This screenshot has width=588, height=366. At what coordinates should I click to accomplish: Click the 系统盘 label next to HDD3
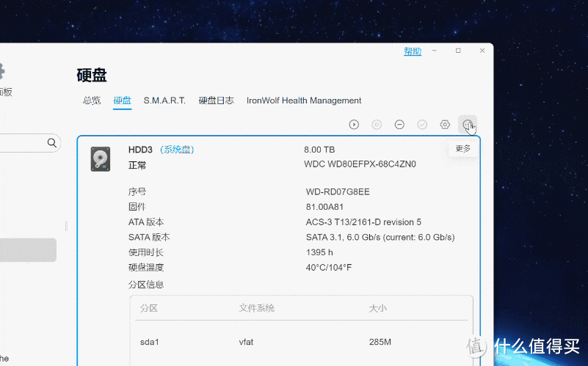pyautogui.click(x=177, y=150)
